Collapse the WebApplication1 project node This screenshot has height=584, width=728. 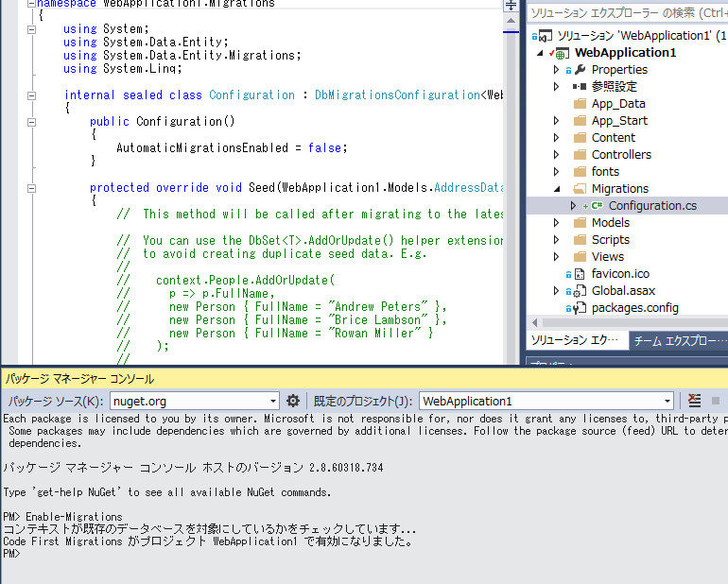(540, 53)
